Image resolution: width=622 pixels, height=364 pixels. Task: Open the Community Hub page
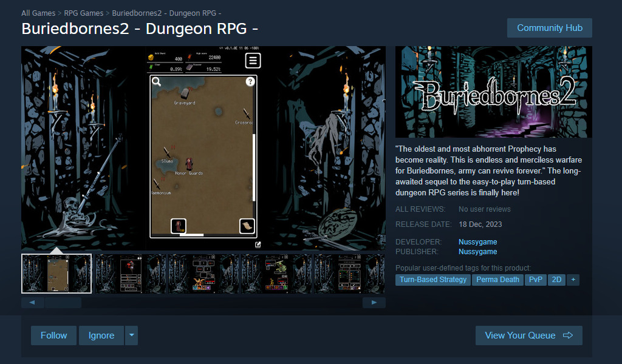click(x=549, y=28)
